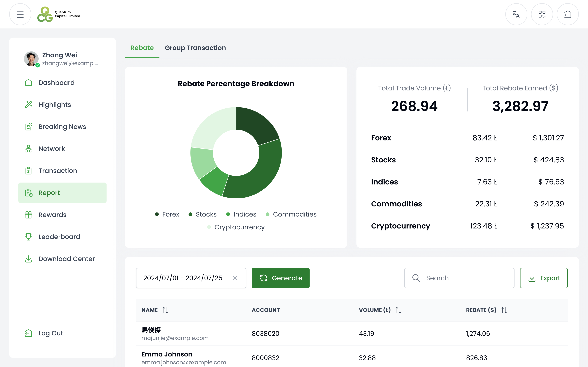The width and height of the screenshot is (588, 367).
Task: Switch to the Group Transaction tab
Action: coord(195,48)
